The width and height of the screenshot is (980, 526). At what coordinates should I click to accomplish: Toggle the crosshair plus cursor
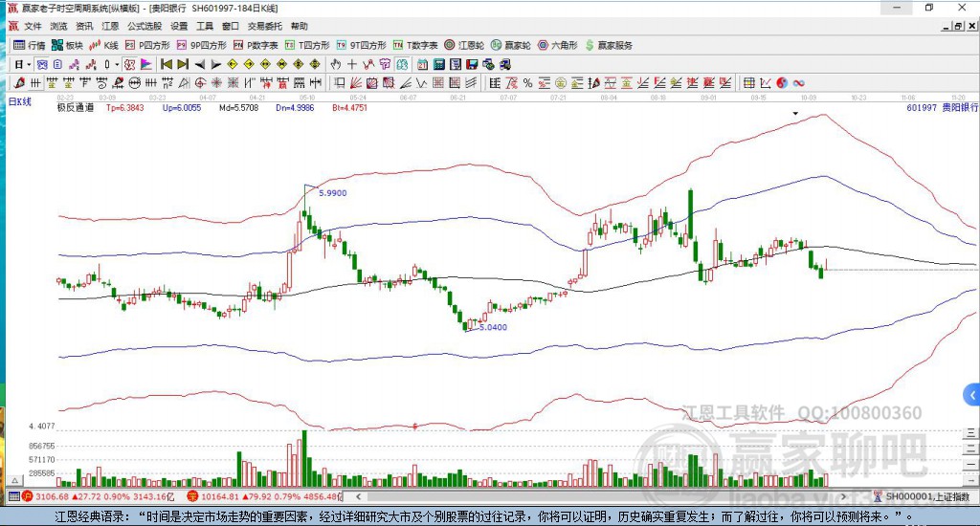coord(352,64)
